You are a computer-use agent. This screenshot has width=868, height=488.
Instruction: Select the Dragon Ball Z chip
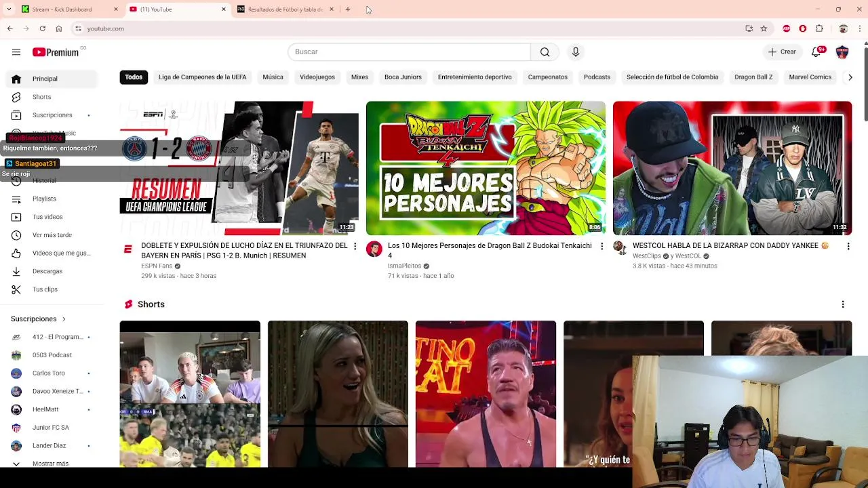point(753,77)
